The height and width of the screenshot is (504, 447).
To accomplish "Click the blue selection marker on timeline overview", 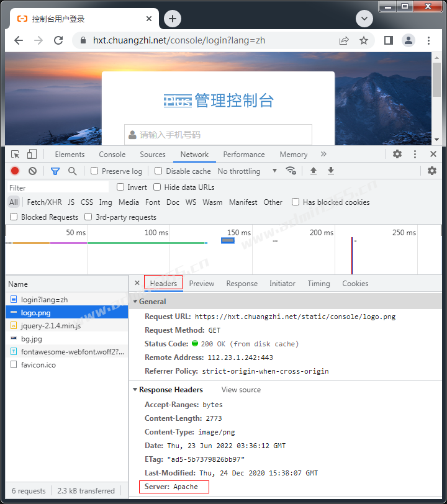I will tap(228, 240).
